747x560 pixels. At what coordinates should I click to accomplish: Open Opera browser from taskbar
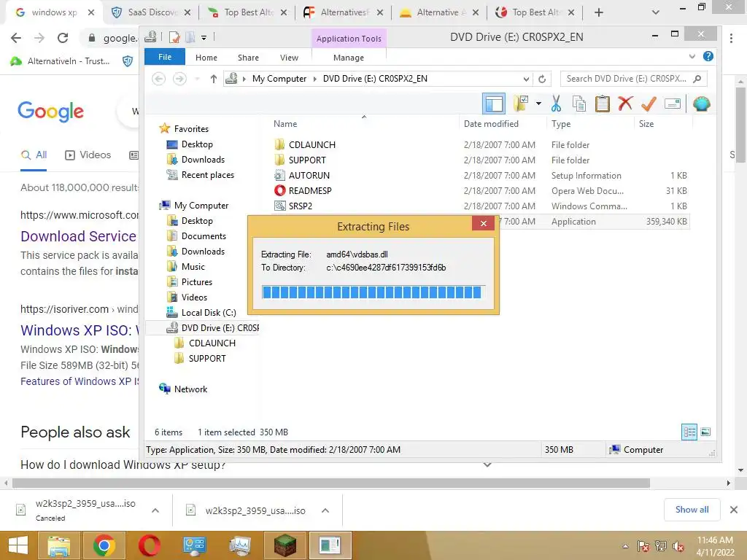point(149,545)
